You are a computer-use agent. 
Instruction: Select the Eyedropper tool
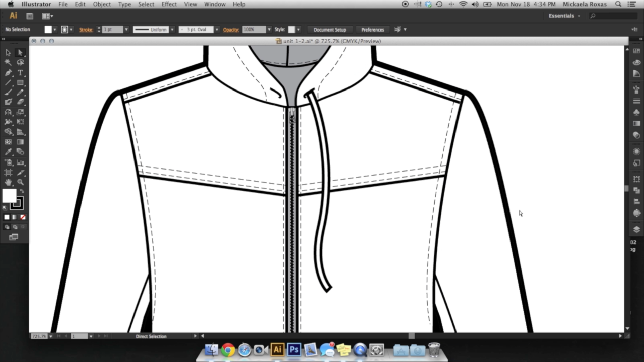click(8, 152)
